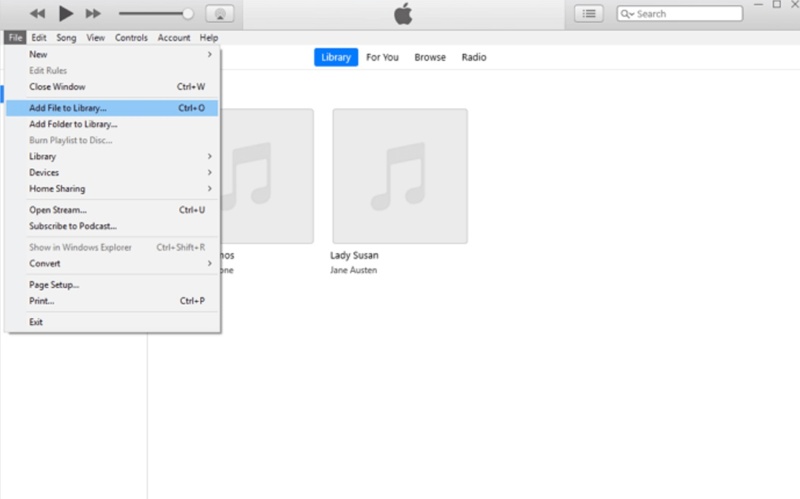
Task: Choose Subscribe to Podcast
Action: [112, 226]
